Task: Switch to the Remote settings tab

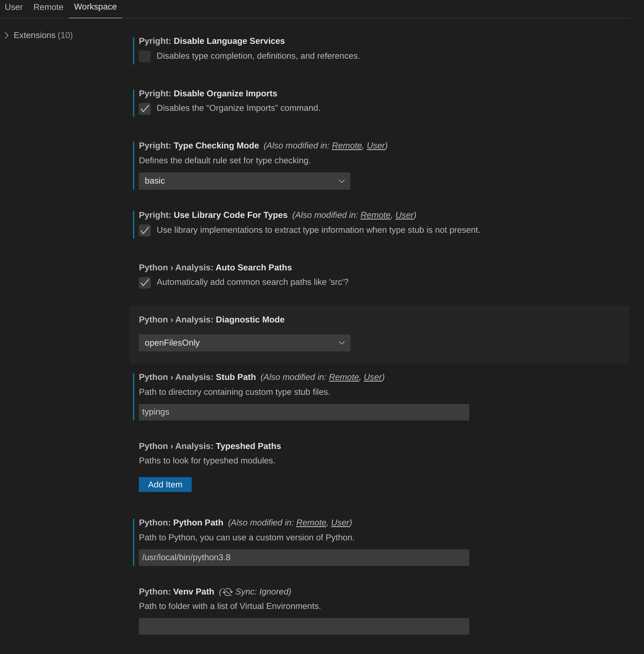Action: (48, 7)
